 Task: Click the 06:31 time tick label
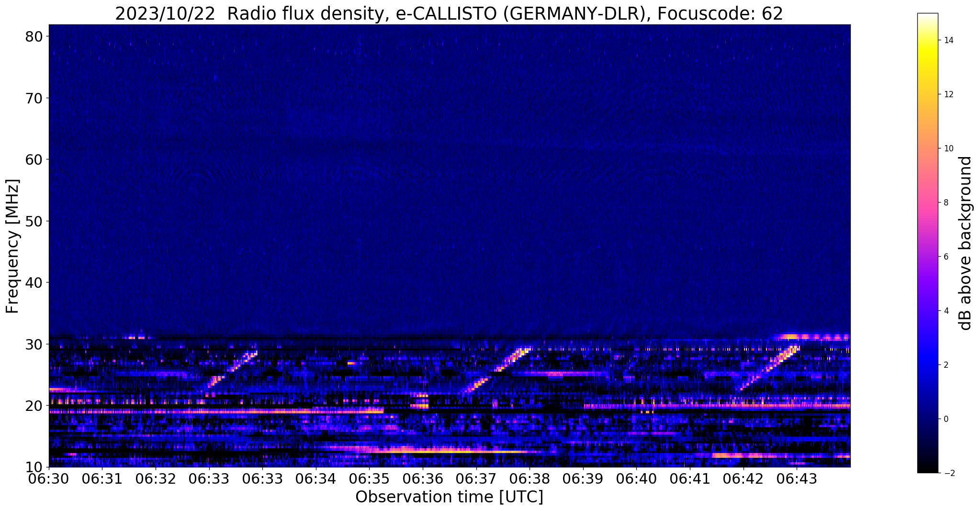click(x=102, y=479)
